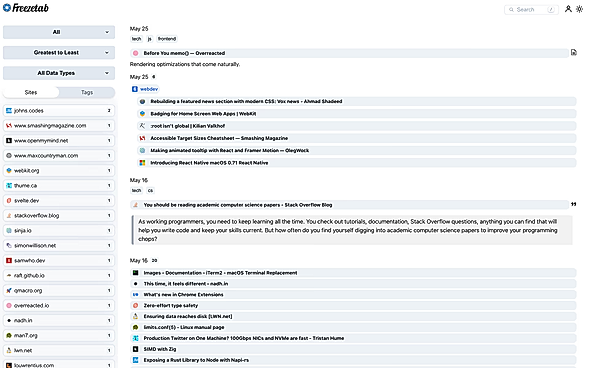Open the user account icon
This screenshot has width=589, height=368.
click(x=568, y=9)
